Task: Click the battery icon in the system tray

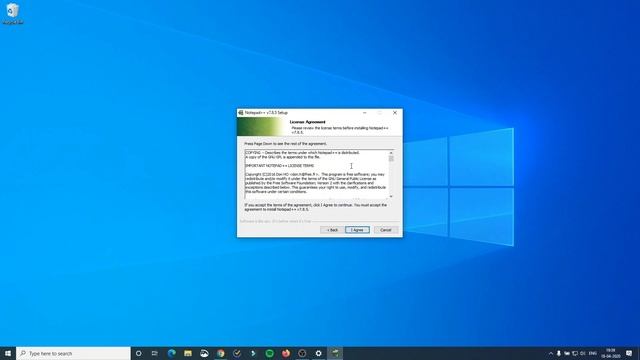Action: pos(567,353)
